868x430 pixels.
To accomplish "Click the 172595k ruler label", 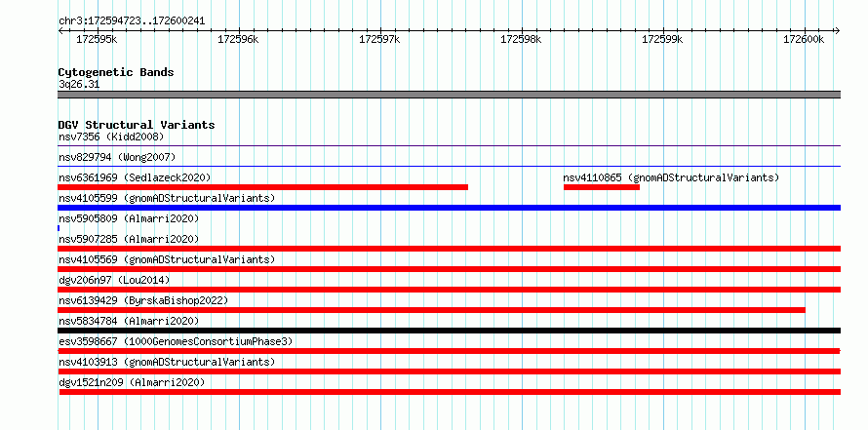I will pyautogui.click(x=97, y=39).
